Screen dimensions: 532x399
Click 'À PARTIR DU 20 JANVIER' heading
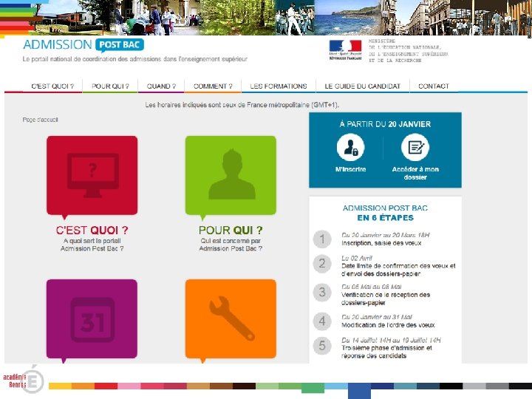coord(385,124)
